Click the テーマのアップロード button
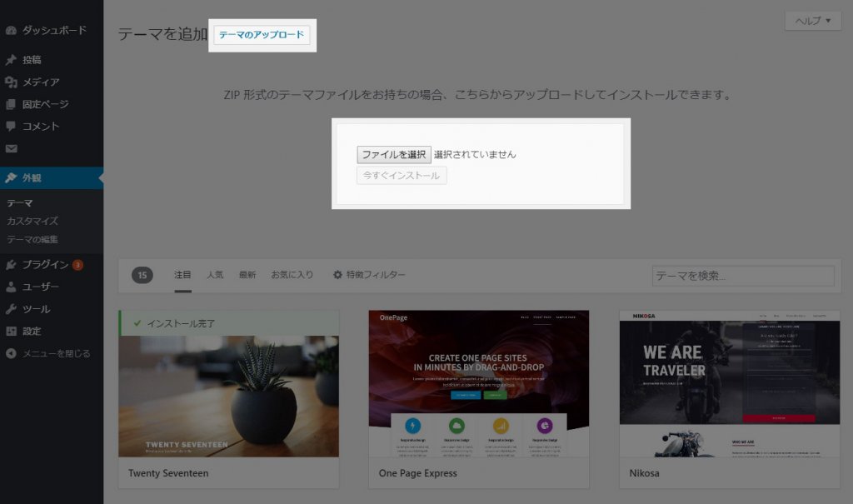This screenshot has height=504, width=853. [262, 36]
